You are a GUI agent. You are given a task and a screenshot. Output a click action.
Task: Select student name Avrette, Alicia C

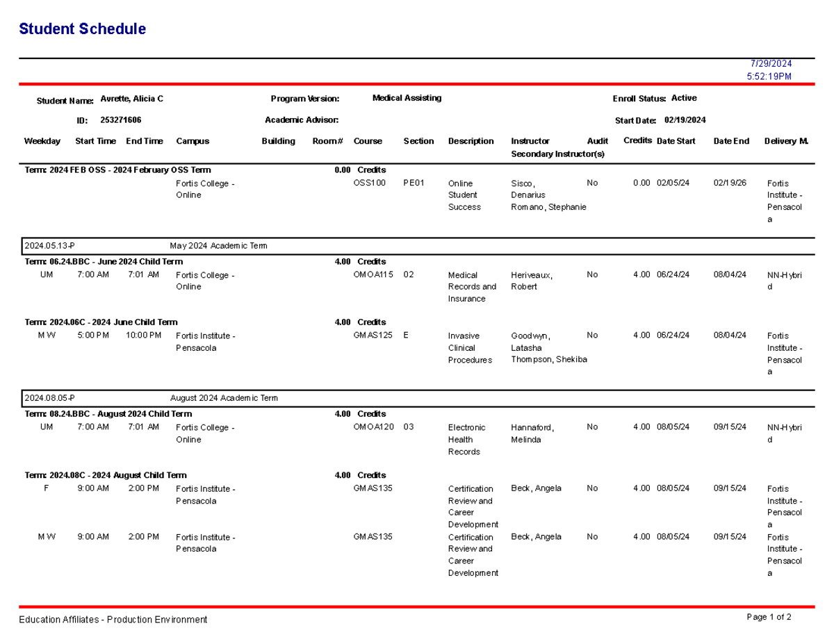coord(132,98)
